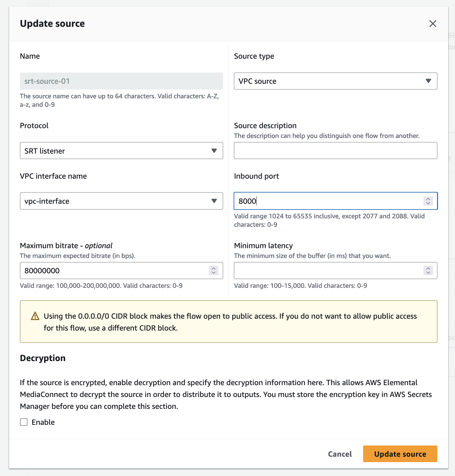The width and height of the screenshot is (455, 476).
Task: Decrease Minimum latency with down arrow
Action: pyautogui.click(x=428, y=273)
